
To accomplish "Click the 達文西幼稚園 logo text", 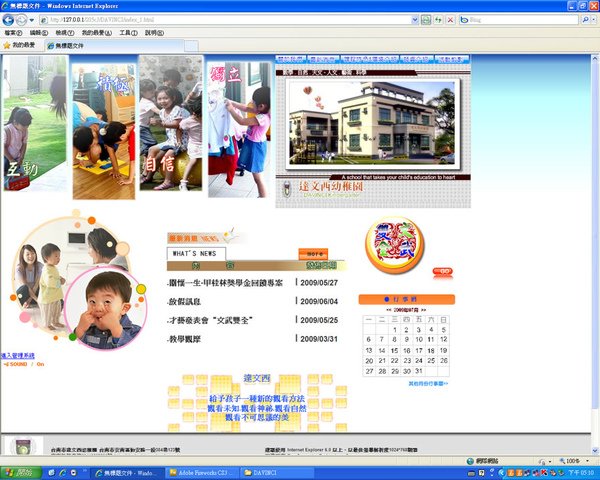I will pyautogui.click(x=330, y=186).
